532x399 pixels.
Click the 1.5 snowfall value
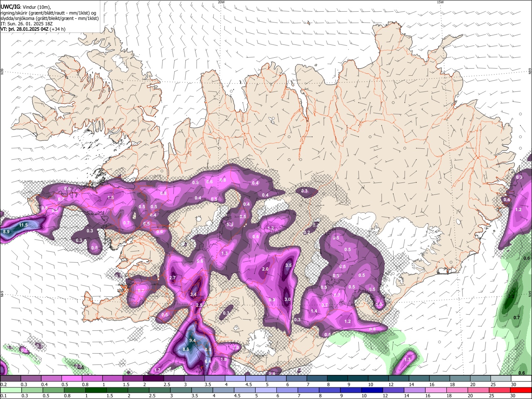111,198
